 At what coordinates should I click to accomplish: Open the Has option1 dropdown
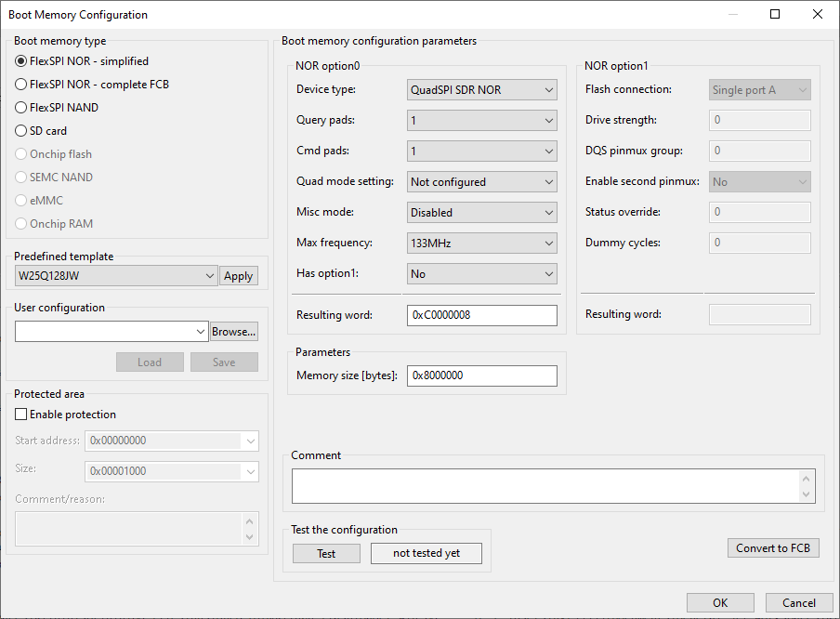[481, 273]
